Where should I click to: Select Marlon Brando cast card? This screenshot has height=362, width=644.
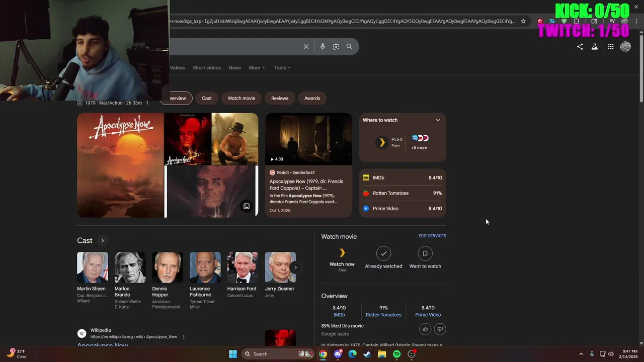point(130,281)
